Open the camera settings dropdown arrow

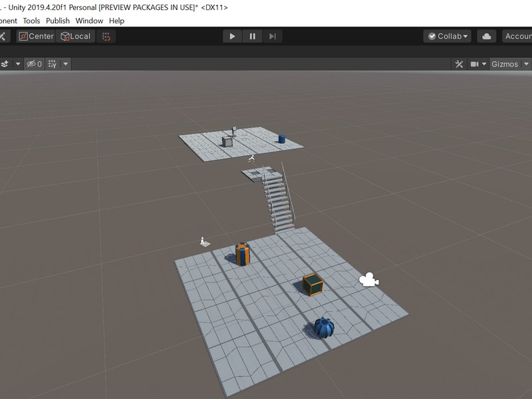pyautogui.click(x=484, y=64)
